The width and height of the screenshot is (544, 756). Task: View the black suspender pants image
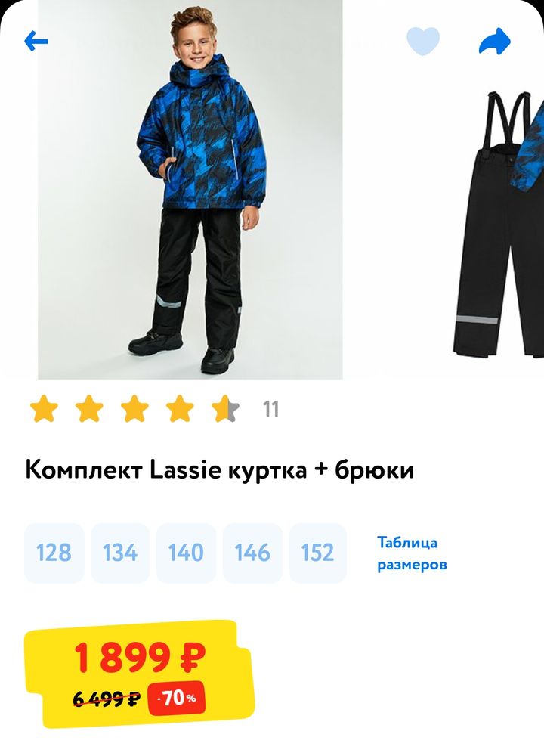[499, 225]
